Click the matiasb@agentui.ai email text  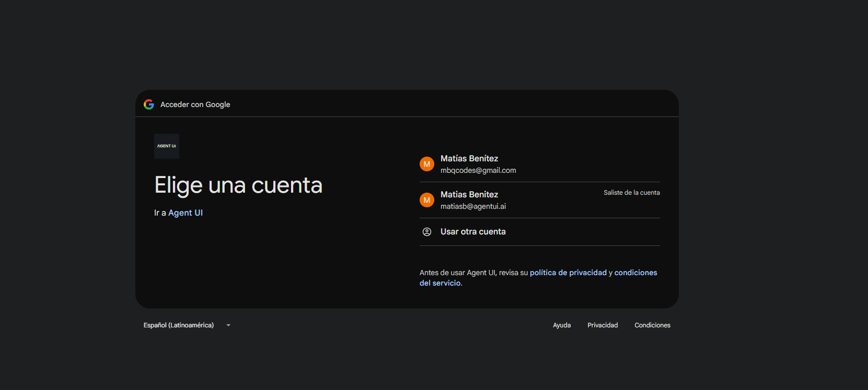(473, 206)
